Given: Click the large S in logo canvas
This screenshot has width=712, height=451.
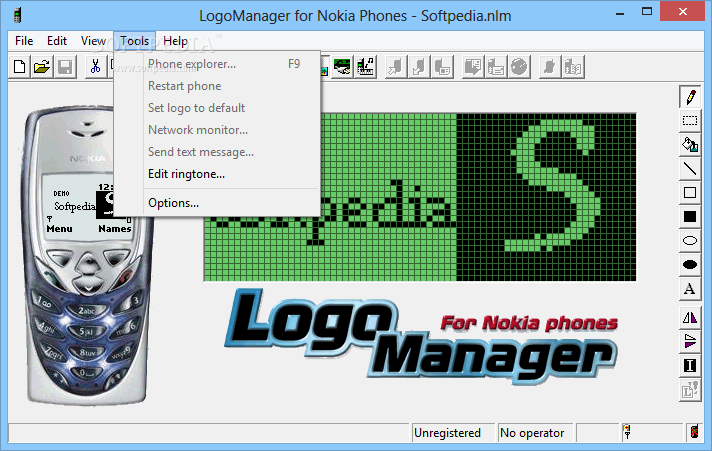Looking at the screenshot, I should coord(551,186).
